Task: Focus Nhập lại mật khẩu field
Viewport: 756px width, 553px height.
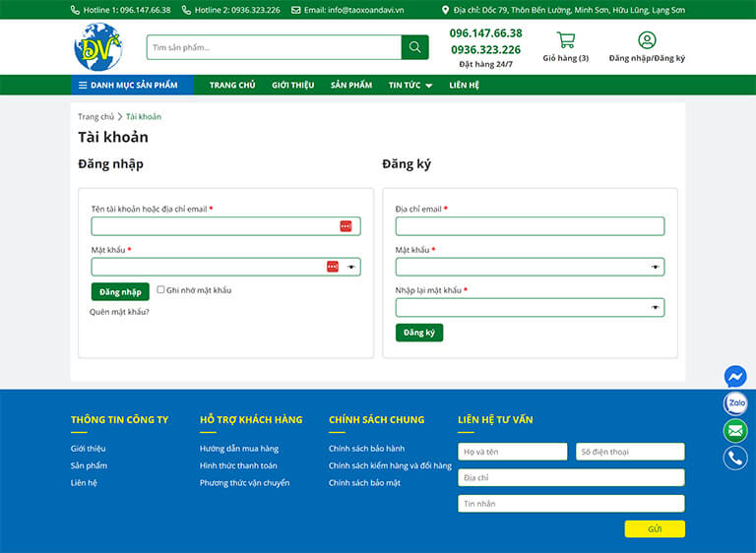Action: [530, 307]
